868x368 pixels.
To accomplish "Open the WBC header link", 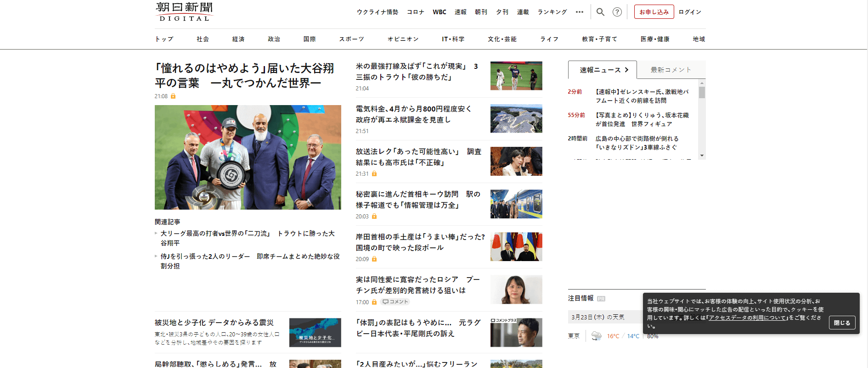I will point(440,12).
